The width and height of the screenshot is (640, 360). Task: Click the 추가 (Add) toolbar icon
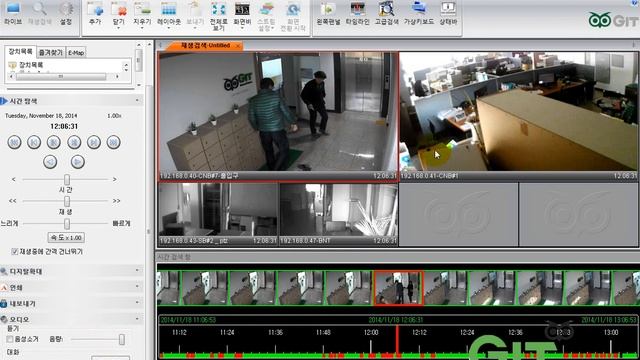(95, 13)
